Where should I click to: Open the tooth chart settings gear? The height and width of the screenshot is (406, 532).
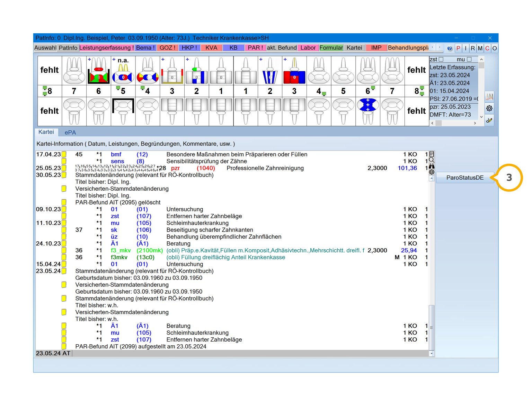coord(489,108)
